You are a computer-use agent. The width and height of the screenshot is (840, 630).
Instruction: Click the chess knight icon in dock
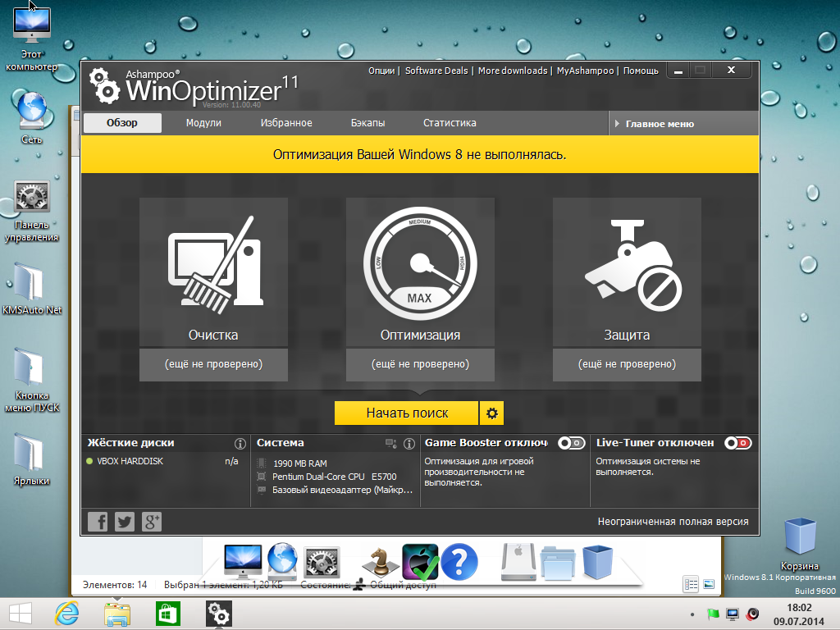coord(380,563)
